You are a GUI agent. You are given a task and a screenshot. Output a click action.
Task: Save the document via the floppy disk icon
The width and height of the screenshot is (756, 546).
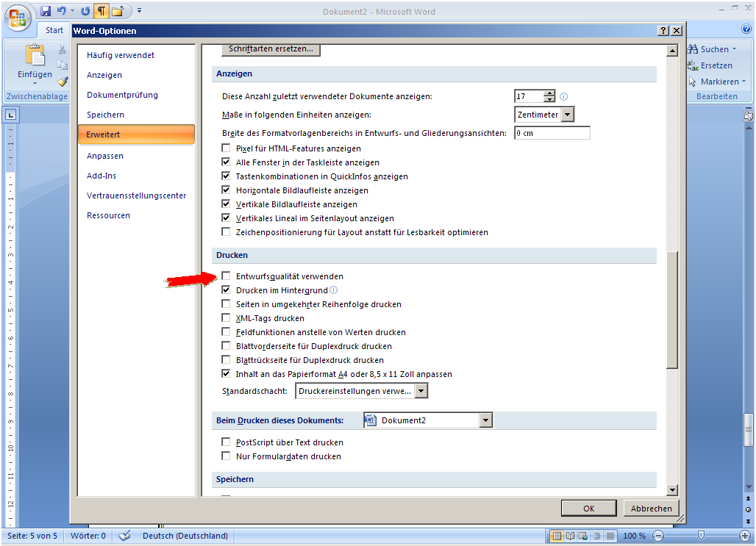click(x=46, y=10)
